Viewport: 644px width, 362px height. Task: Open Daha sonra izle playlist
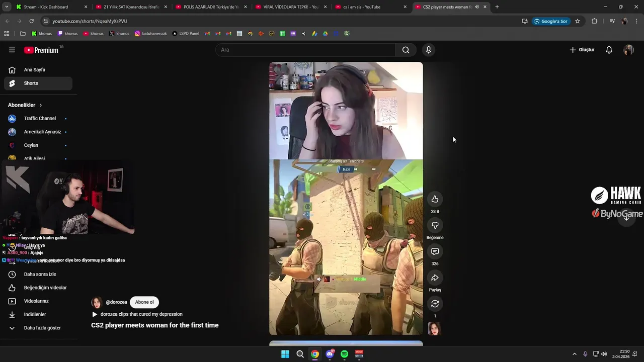click(38, 274)
